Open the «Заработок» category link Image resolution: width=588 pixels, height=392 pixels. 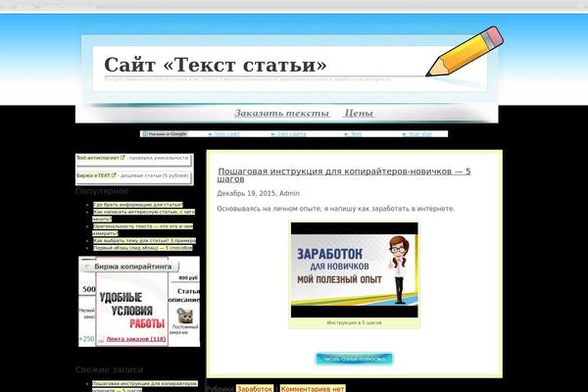(255, 389)
